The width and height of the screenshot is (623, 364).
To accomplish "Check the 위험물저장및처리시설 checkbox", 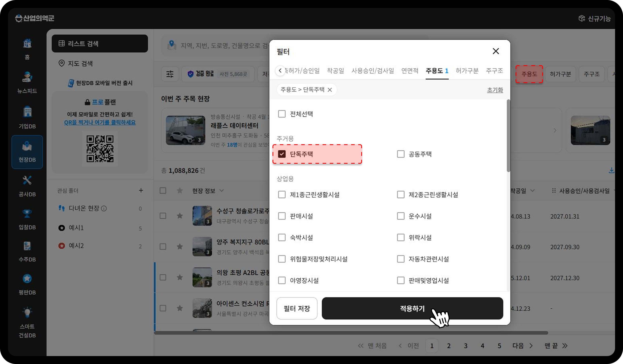I will tap(282, 259).
